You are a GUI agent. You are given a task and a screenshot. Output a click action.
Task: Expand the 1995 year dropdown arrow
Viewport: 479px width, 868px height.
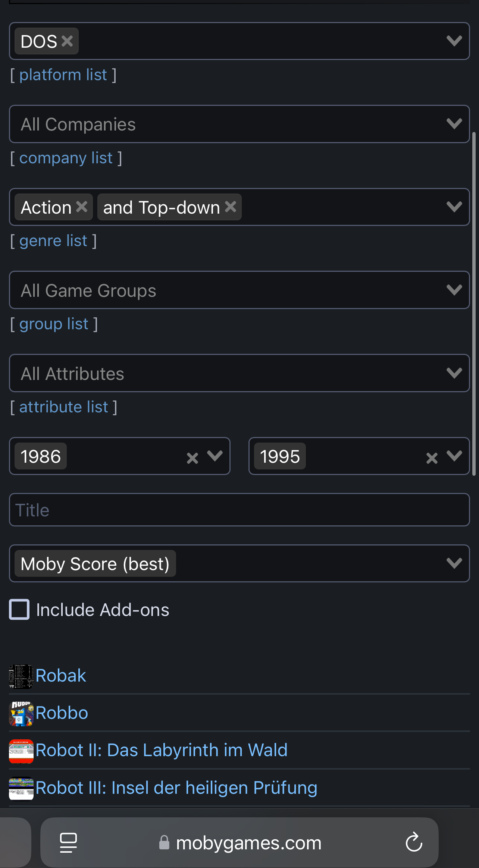tap(454, 456)
